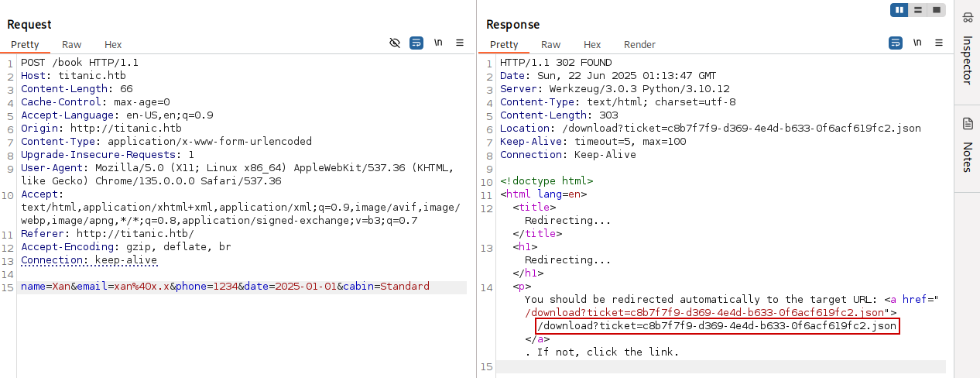980x378 pixels.
Task: Select the Response Hex tab
Action: coord(592,45)
